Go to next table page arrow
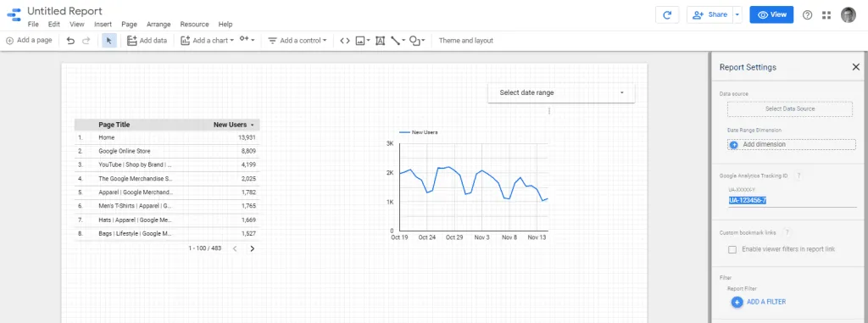 coord(253,248)
